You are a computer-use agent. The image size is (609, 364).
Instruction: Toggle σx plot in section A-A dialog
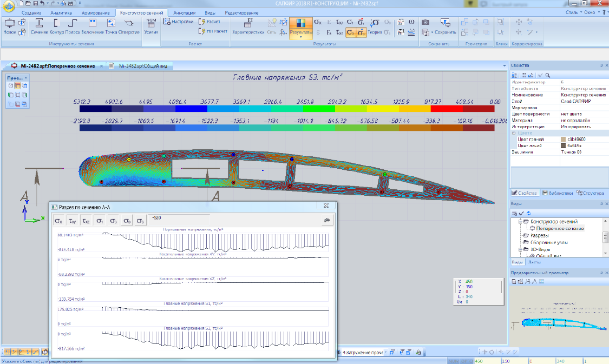[x=58, y=221]
